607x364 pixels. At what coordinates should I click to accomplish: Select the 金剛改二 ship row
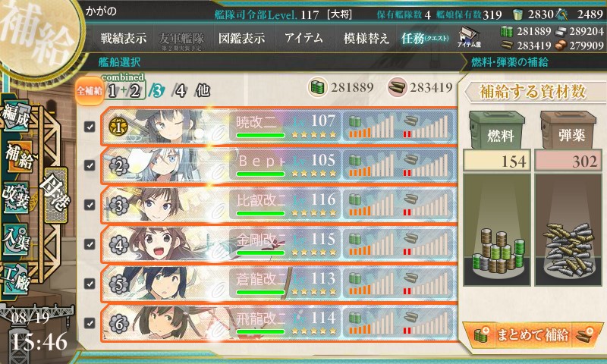click(278, 244)
